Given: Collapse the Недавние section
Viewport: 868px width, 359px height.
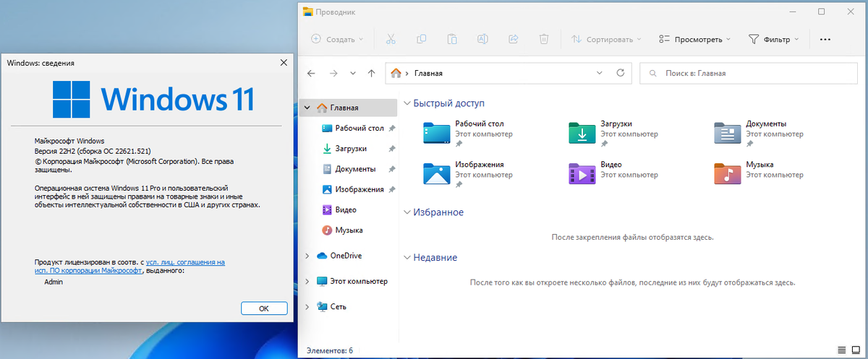Looking at the screenshot, I should coord(407,257).
